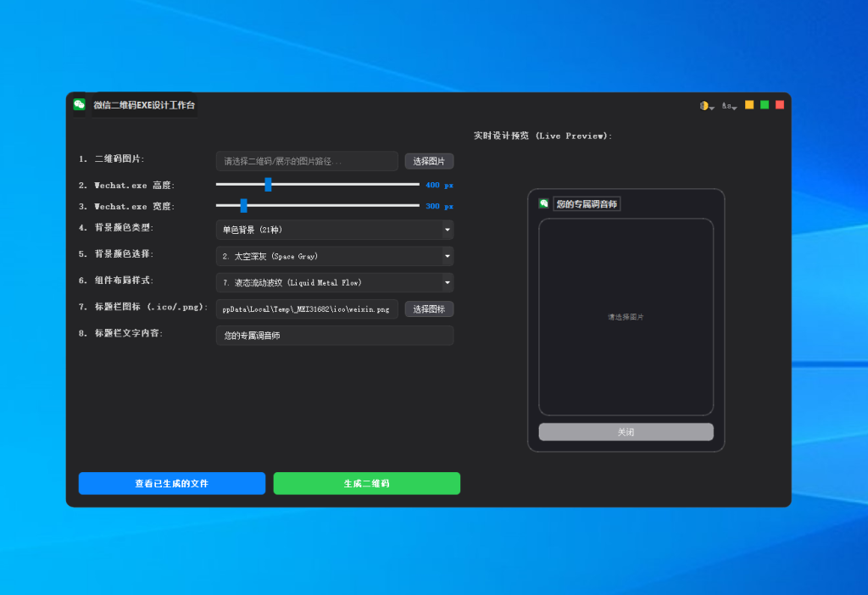Click the 微信二维码EXE设计工作台 window title
868x595 pixels.
point(144,105)
